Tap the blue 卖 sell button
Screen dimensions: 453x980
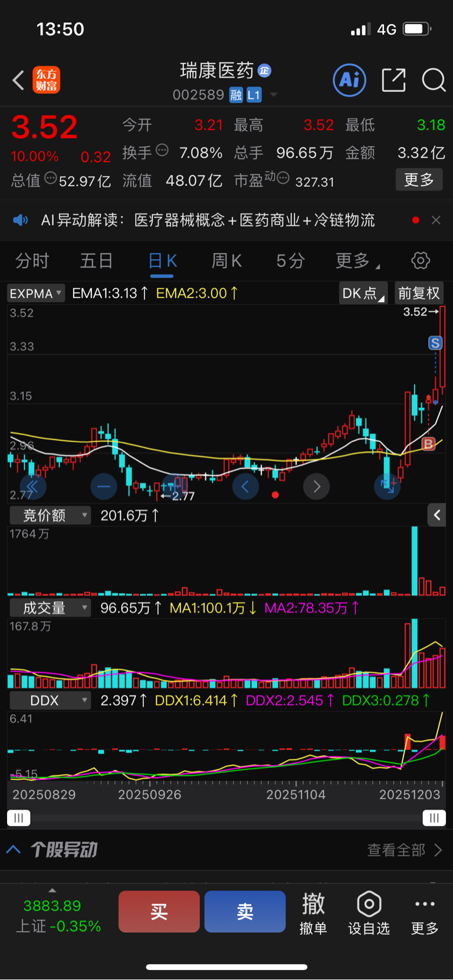click(x=245, y=912)
